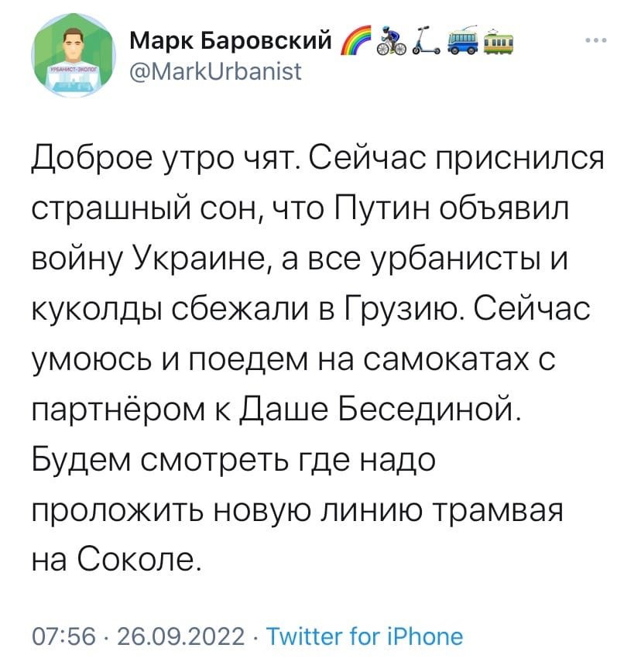The image size is (641, 672).
Task: Open the three-dot more options menu
Action: point(595,41)
